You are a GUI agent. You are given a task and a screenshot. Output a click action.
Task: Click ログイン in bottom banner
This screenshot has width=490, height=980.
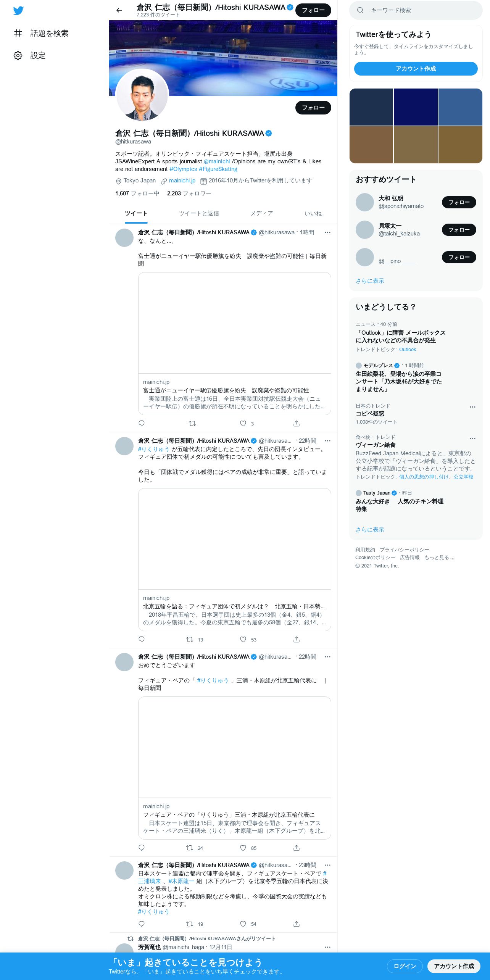click(405, 966)
